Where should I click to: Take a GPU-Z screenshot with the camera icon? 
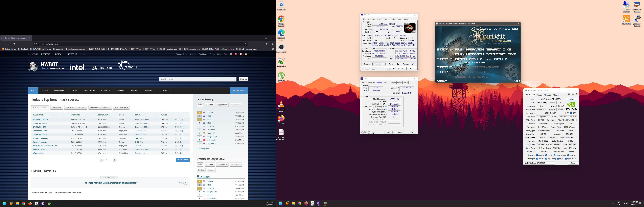569,94
